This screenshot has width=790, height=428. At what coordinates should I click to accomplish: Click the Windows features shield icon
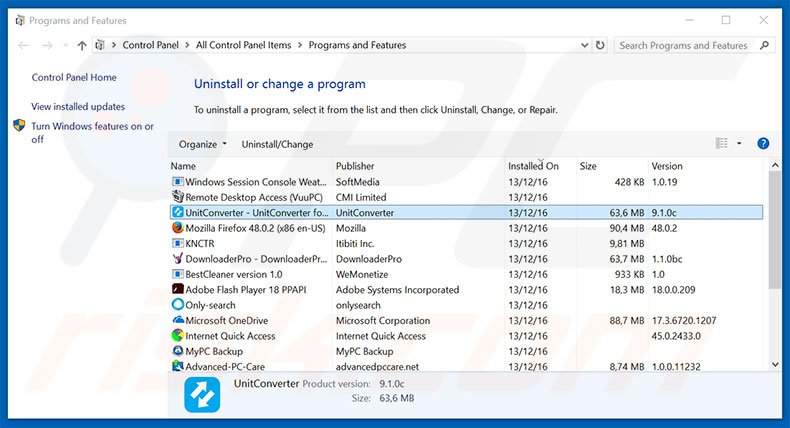pos(19,126)
